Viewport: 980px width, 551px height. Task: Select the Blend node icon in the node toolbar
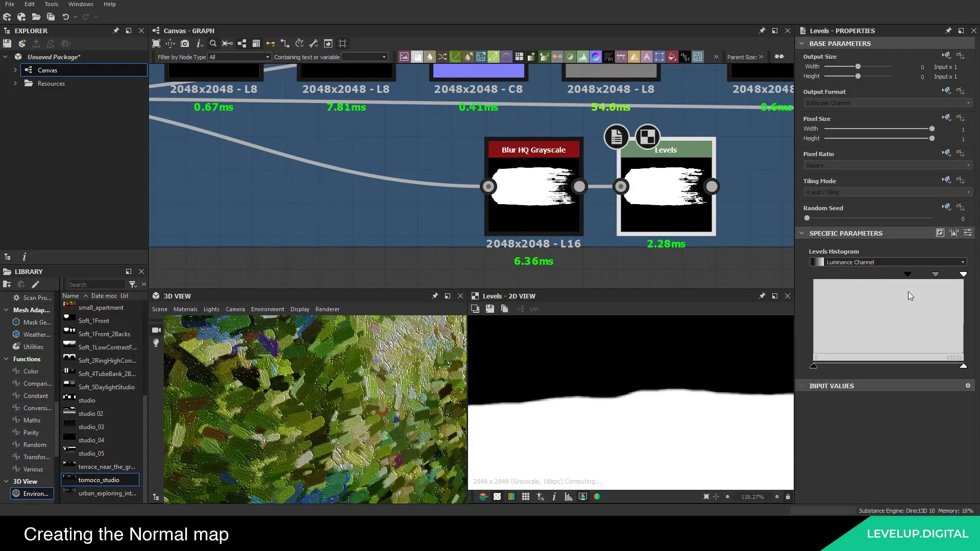[x=417, y=57]
